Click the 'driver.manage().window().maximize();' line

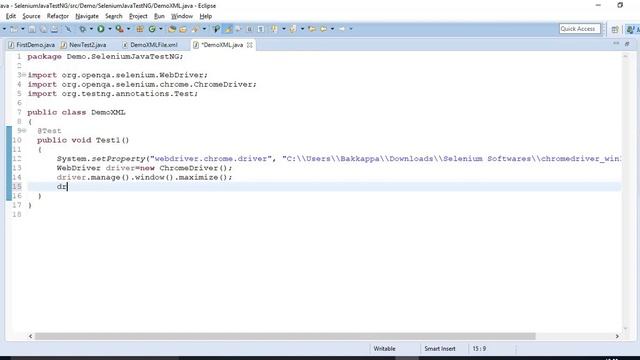coord(144,177)
